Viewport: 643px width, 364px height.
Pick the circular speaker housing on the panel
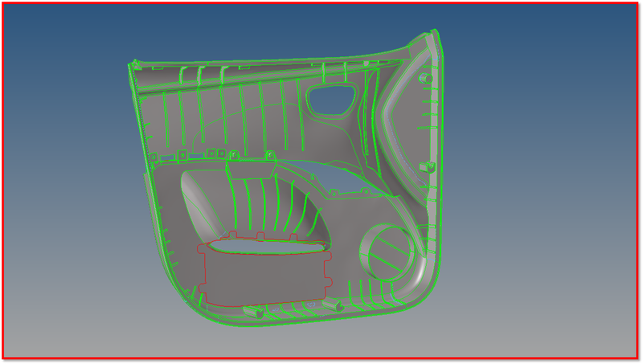coord(388,253)
